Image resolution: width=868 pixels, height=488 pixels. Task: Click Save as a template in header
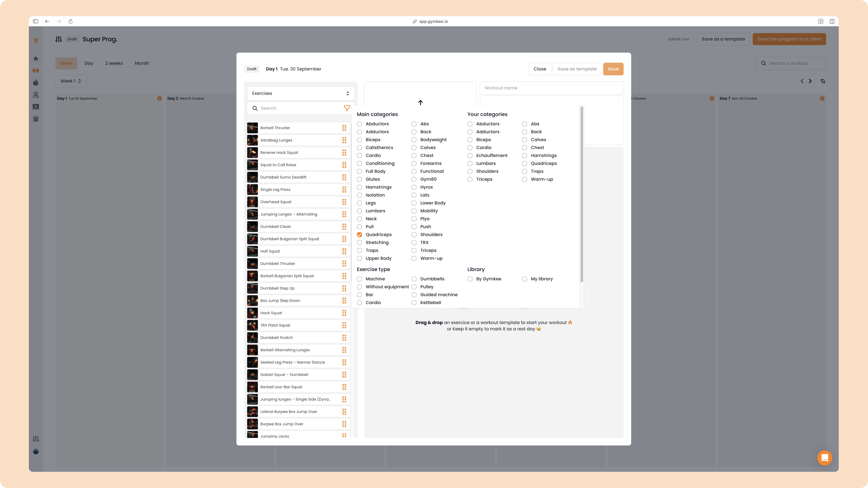tap(723, 39)
